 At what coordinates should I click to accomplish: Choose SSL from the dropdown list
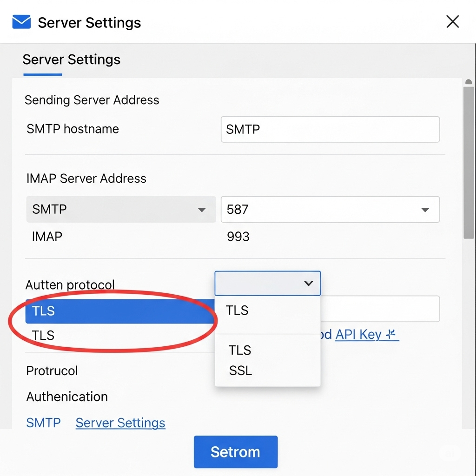click(x=240, y=370)
